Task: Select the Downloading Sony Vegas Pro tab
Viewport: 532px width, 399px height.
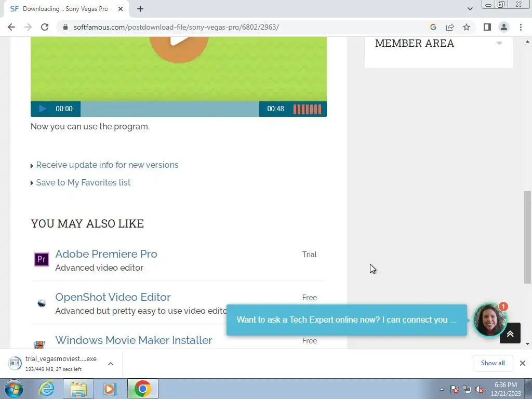Action: click(x=66, y=9)
